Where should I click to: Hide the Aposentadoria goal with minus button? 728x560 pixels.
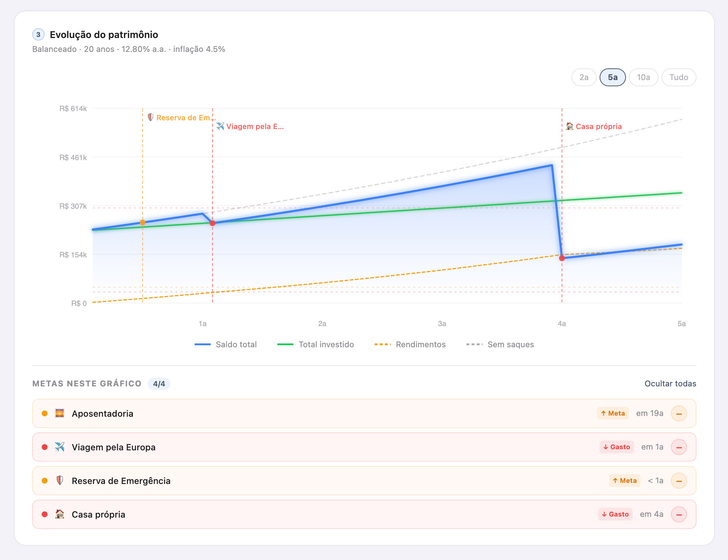[679, 413]
